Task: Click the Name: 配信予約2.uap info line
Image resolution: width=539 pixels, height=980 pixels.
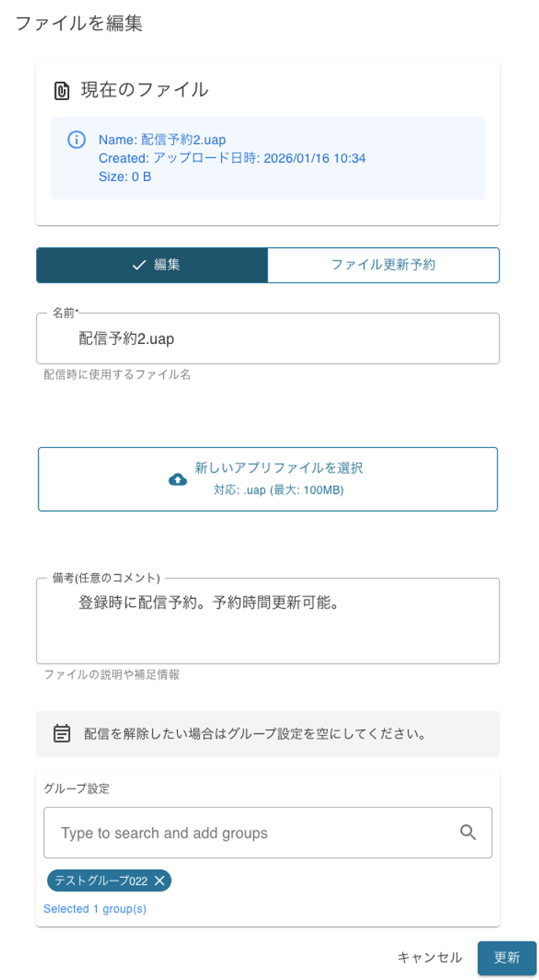Action: point(162,139)
